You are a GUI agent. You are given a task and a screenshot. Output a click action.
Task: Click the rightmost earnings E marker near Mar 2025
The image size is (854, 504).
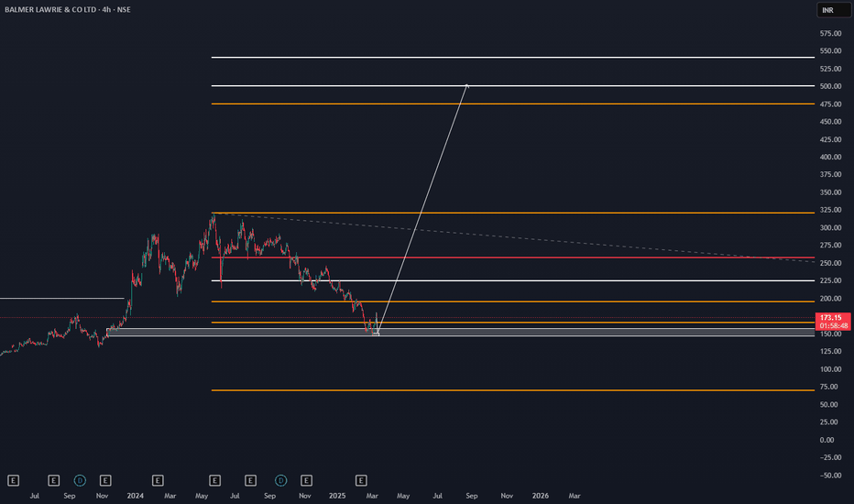(361, 480)
